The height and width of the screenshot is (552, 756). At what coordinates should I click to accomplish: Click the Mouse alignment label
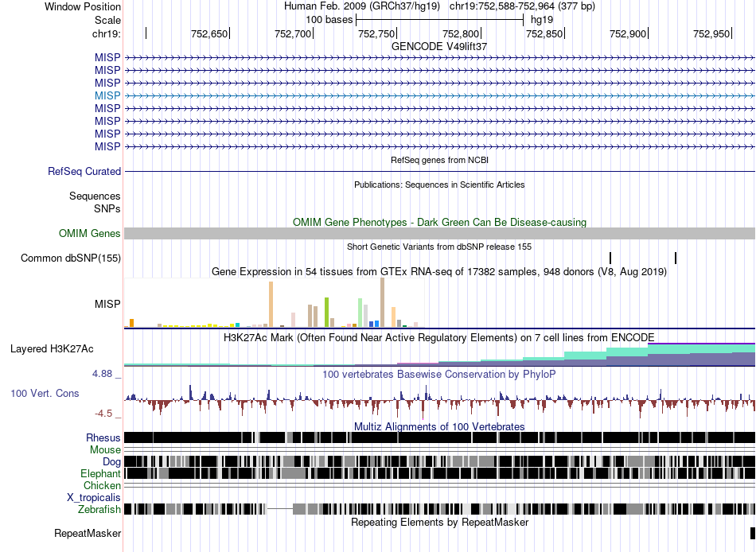click(105, 450)
